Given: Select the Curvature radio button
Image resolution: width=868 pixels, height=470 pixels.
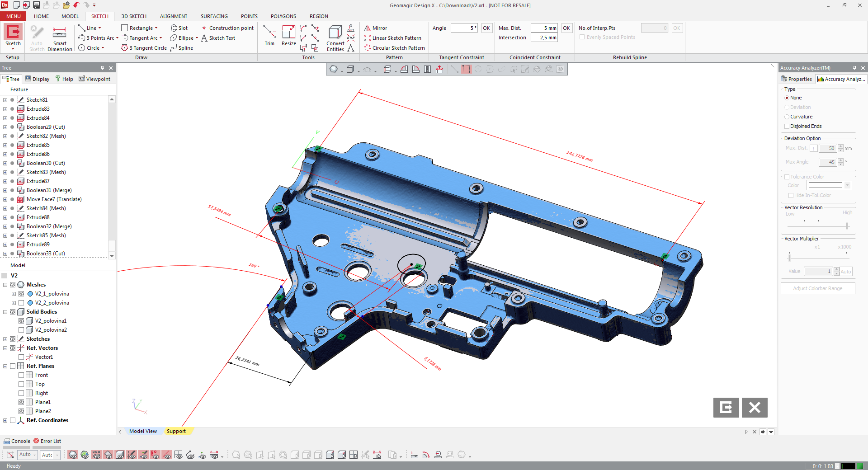Looking at the screenshot, I should point(787,117).
